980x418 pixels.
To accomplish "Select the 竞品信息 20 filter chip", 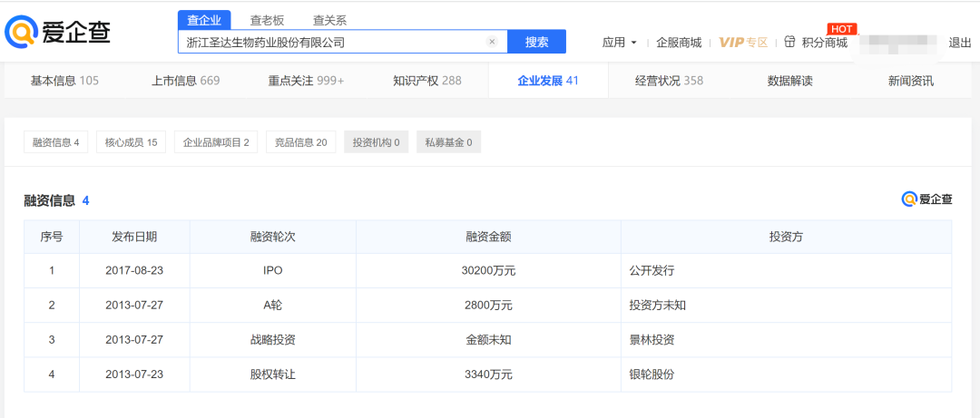I will [300, 142].
